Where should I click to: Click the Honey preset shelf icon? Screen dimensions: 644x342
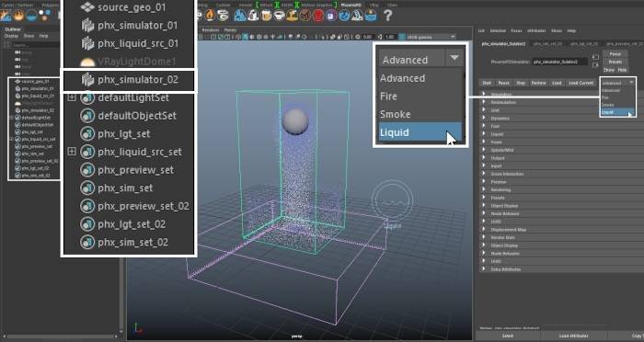tap(293, 16)
